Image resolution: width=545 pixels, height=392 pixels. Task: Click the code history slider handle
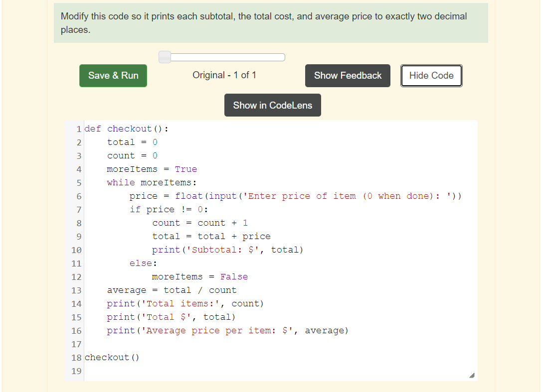tap(165, 57)
